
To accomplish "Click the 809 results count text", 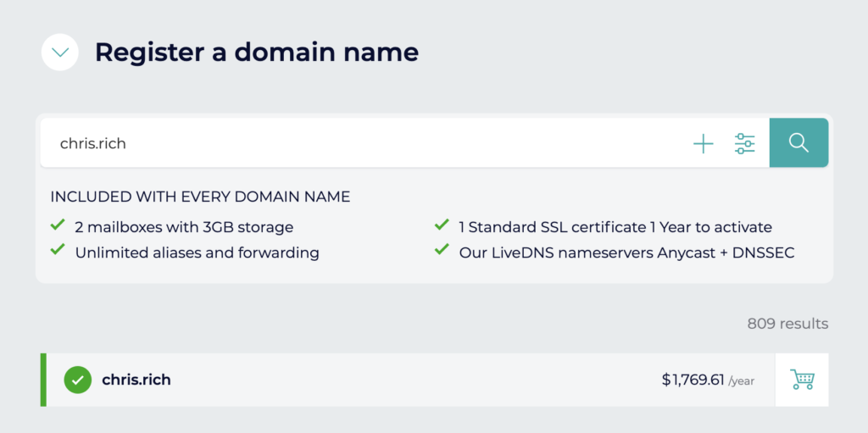I will point(787,324).
